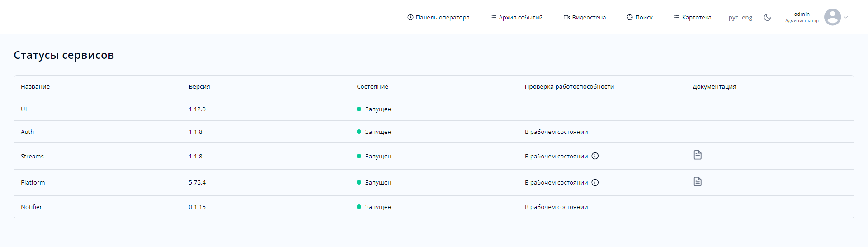Switch interface language to eng
Screen dimensions: 868x247
coord(747,18)
